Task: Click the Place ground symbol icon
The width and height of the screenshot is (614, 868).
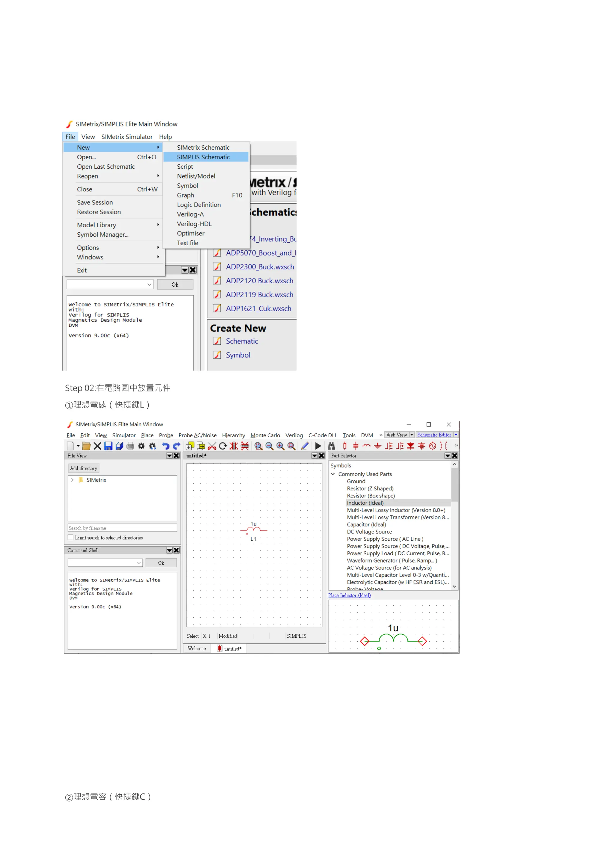Action: (377, 446)
